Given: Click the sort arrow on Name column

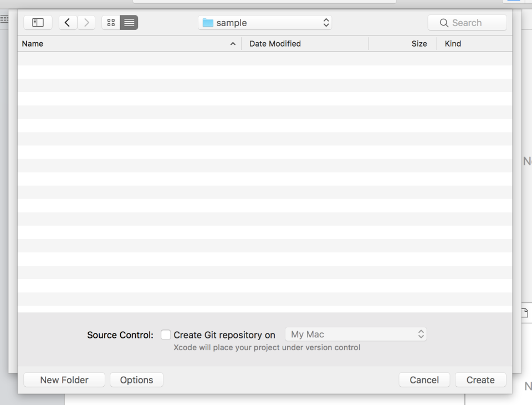Looking at the screenshot, I should coord(233,43).
